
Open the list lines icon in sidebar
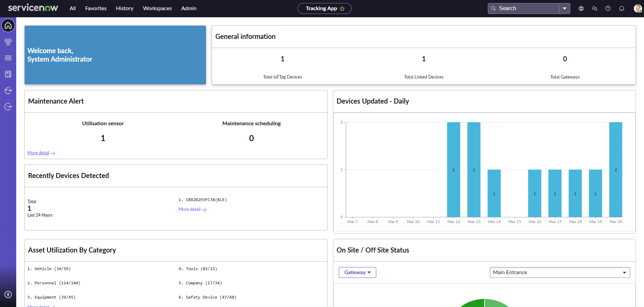[8, 58]
